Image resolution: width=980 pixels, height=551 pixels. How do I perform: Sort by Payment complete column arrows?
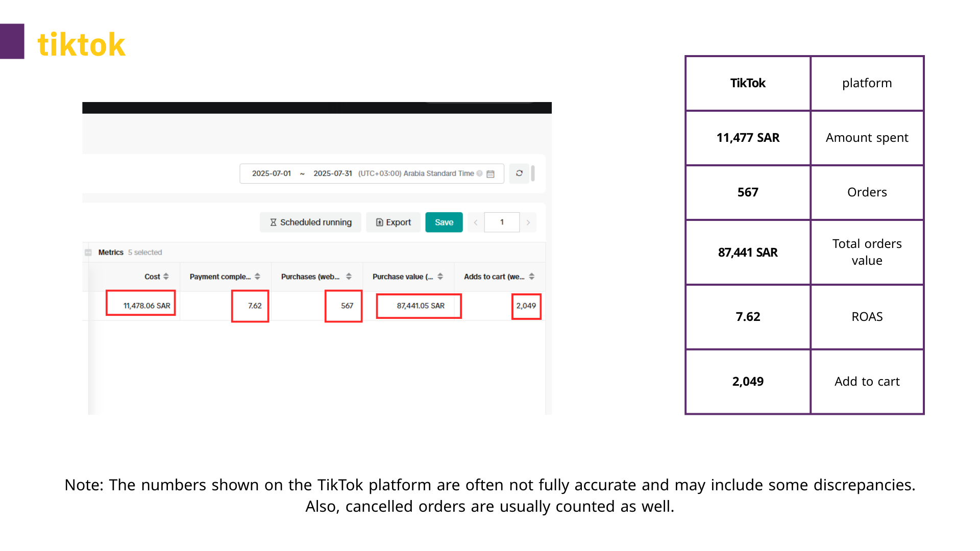(x=258, y=277)
